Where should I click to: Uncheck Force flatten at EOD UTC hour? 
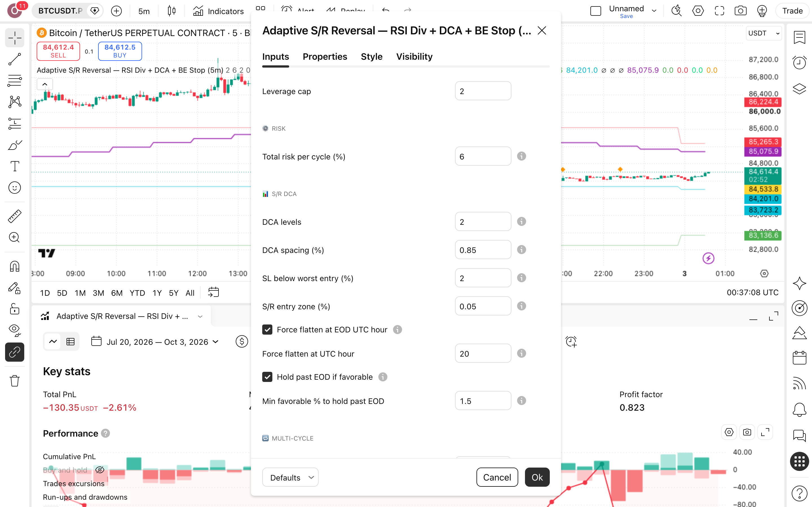click(267, 330)
